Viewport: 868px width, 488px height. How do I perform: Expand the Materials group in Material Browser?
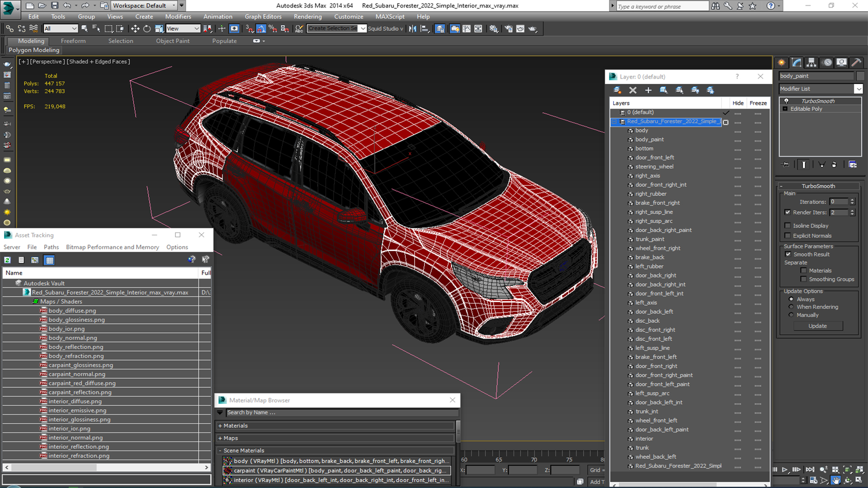pos(220,426)
